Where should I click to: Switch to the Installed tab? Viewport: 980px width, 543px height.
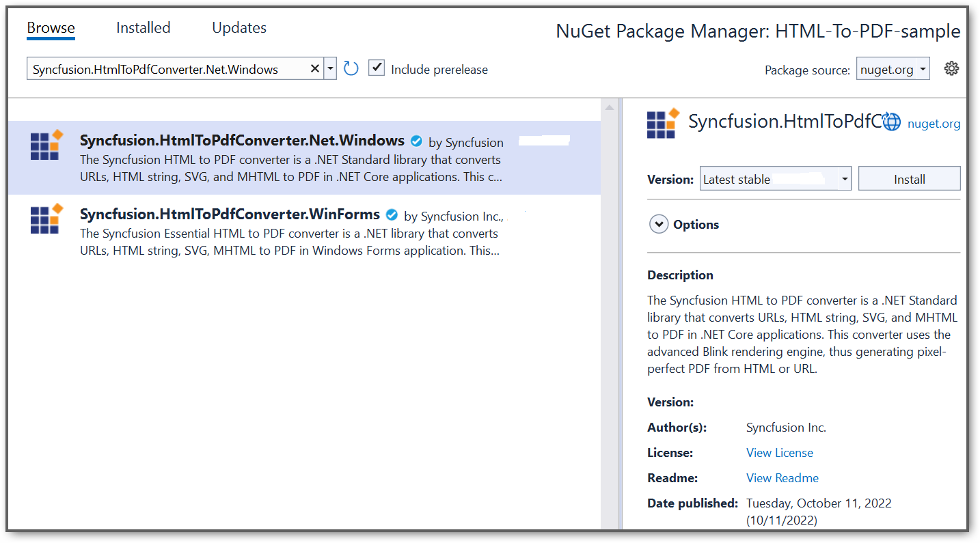[x=143, y=28]
